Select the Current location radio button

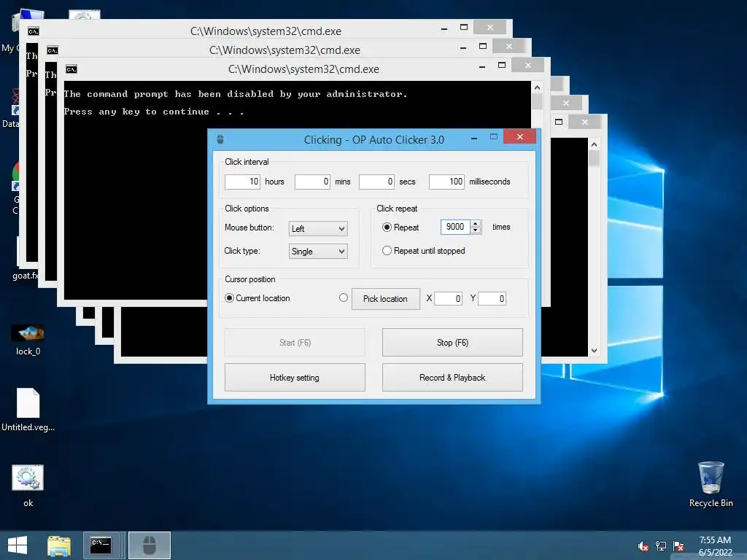[229, 298]
